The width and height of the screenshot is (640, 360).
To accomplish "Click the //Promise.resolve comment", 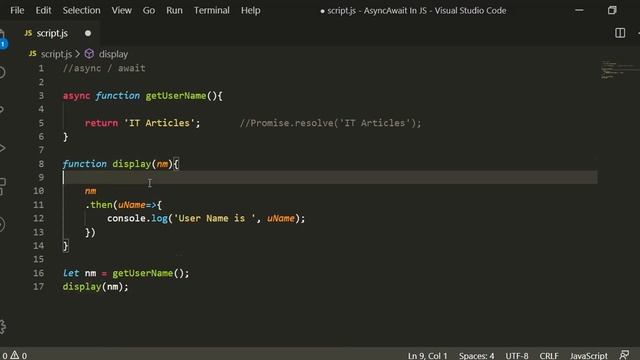I will [x=330, y=123].
